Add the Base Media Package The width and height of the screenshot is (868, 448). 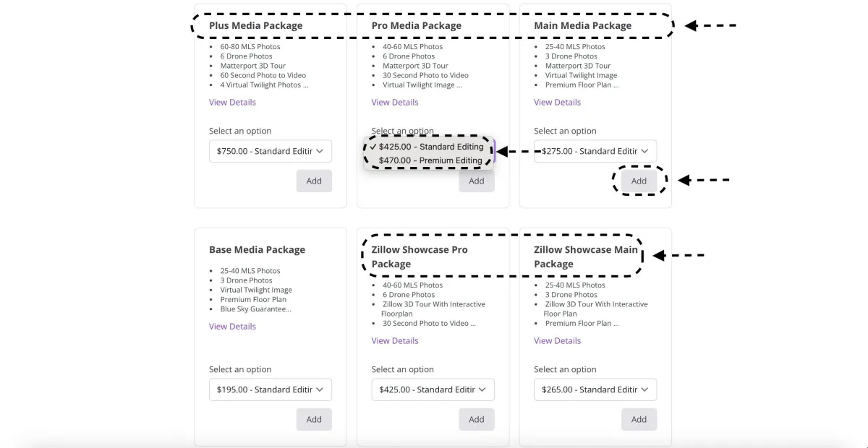pyautogui.click(x=314, y=419)
